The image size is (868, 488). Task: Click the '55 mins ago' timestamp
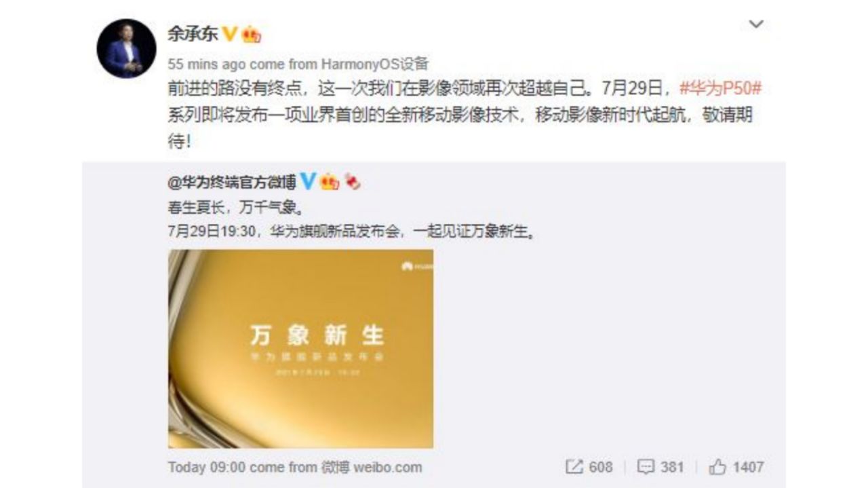(207, 64)
